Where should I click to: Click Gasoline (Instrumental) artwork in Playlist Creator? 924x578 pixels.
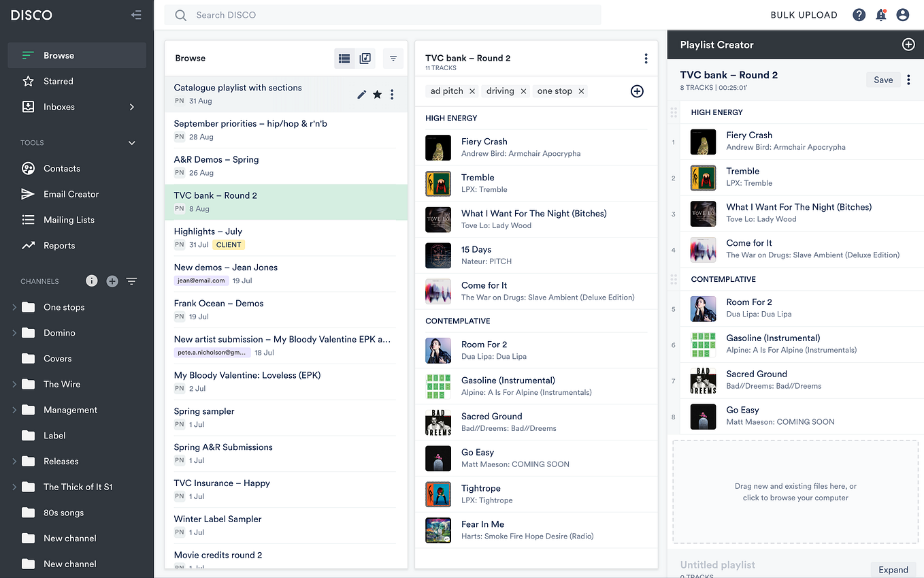(703, 344)
